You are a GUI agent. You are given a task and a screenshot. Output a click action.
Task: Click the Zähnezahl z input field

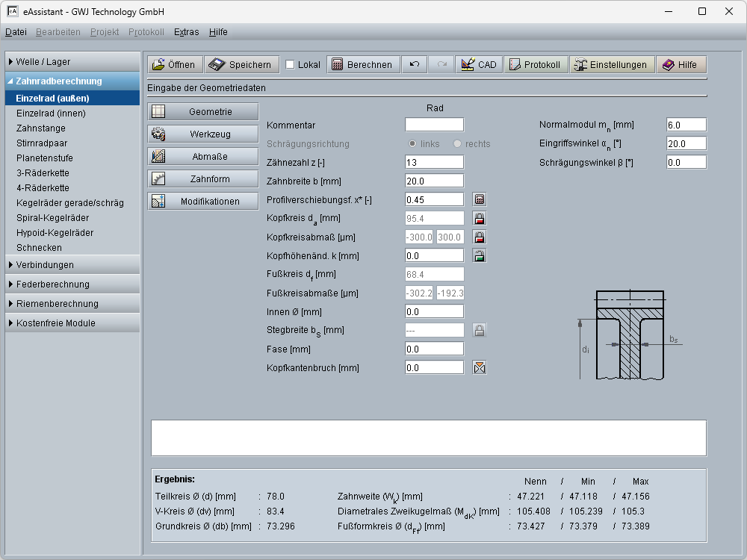click(434, 162)
